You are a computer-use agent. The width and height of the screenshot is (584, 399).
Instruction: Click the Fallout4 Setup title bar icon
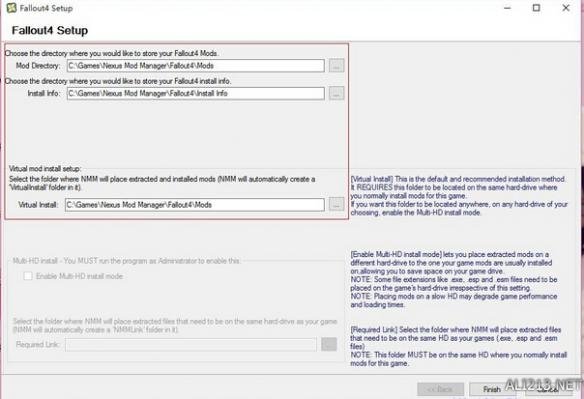[x=12, y=8]
